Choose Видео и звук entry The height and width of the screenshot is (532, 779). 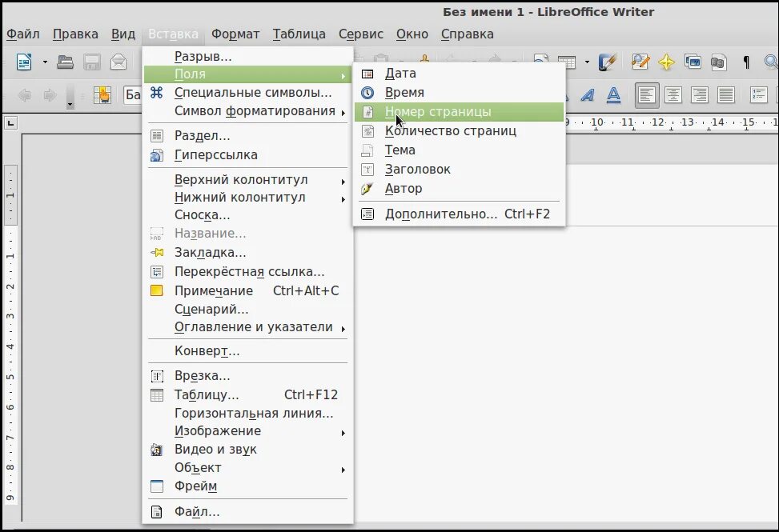pos(247,450)
